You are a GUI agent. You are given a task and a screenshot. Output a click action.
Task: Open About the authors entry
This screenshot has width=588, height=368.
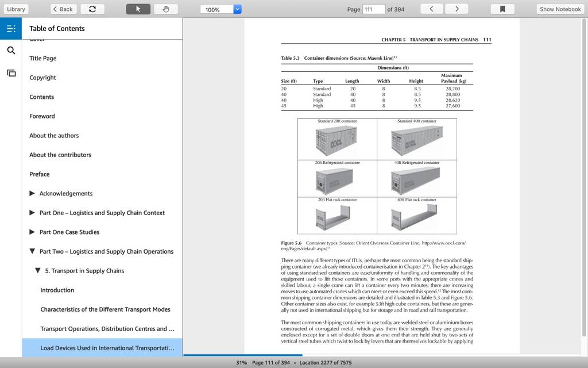click(54, 136)
